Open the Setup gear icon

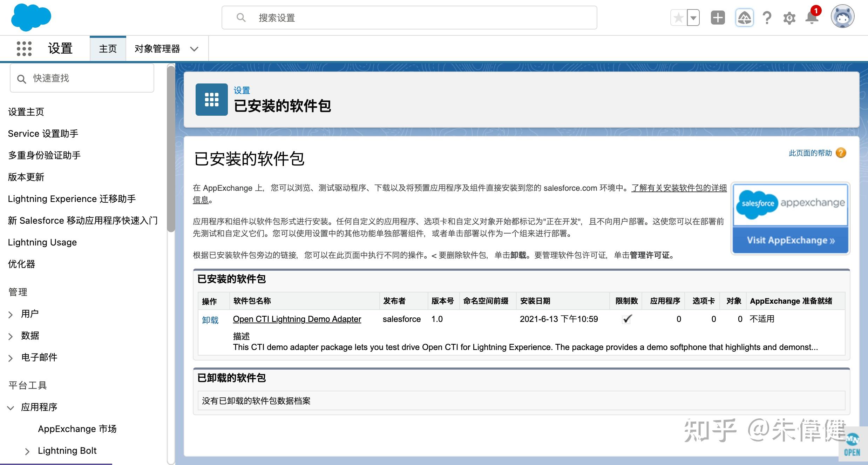coord(789,17)
